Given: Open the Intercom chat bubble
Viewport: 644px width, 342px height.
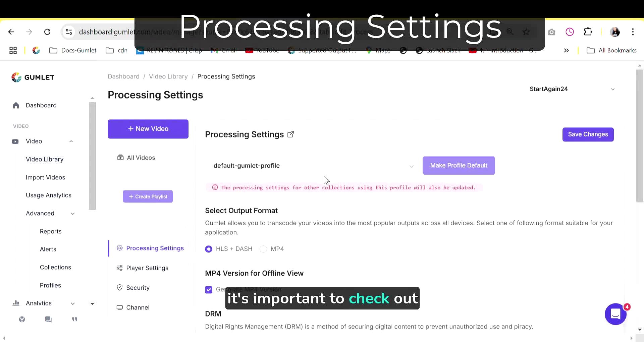Looking at the screenshot, I should [615, 314].
